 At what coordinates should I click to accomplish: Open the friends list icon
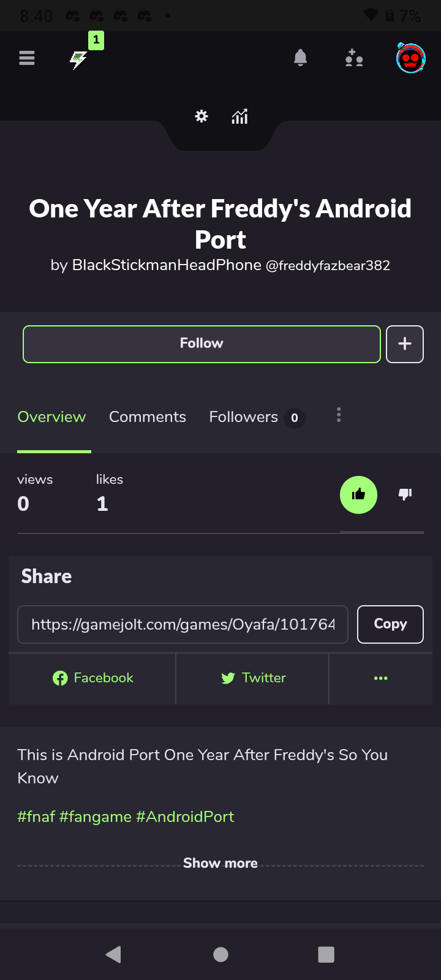pyautogui.click(x=354, y=58)
